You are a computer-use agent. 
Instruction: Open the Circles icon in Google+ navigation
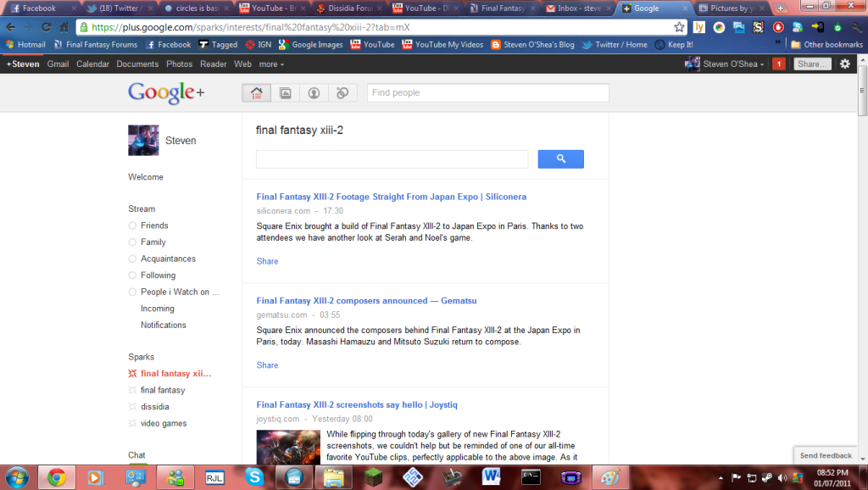(x=342, y=92)
